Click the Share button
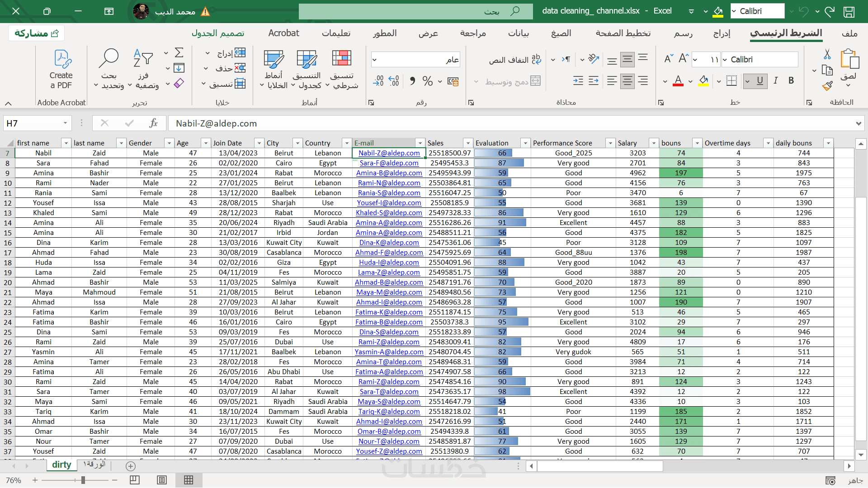 click(x=37, y=33)
